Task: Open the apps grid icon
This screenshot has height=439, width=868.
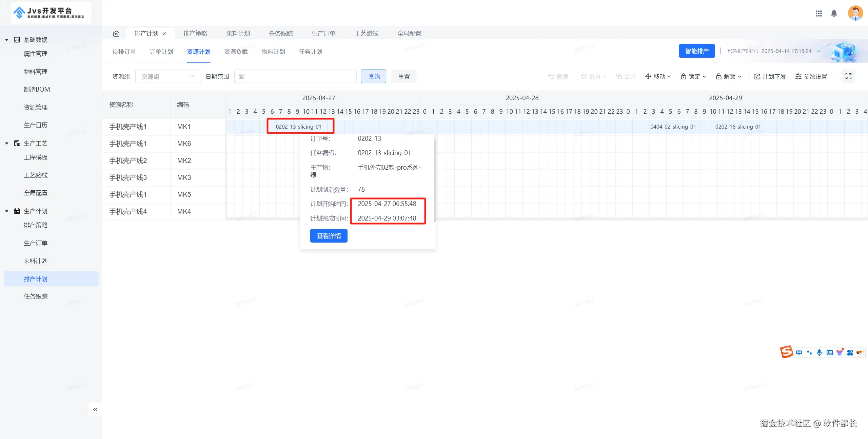Action: pos(819,14)
